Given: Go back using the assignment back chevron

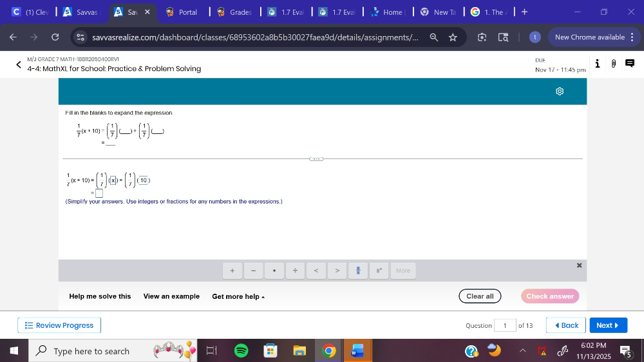Looking at the screenshot, I should [x=18, y=64].
